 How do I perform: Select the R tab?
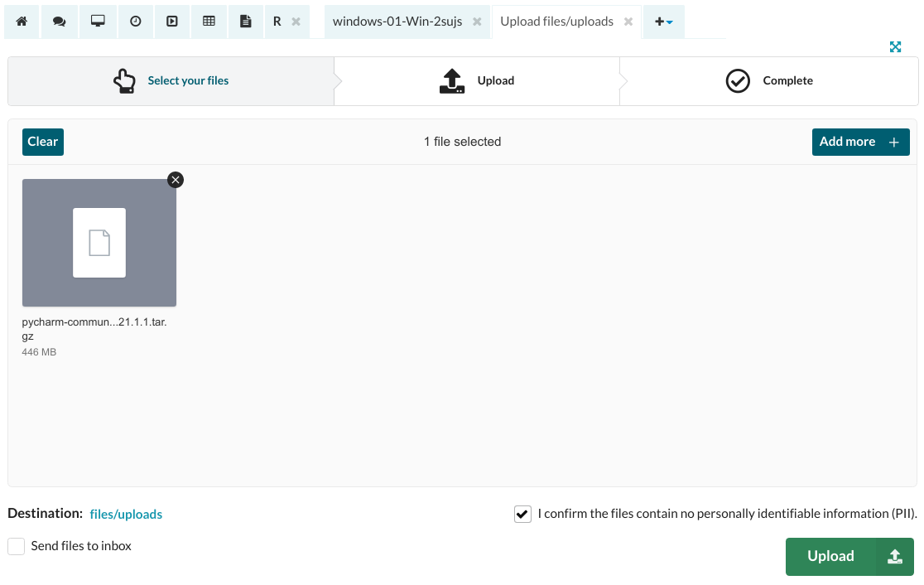(x=277, y=22)
